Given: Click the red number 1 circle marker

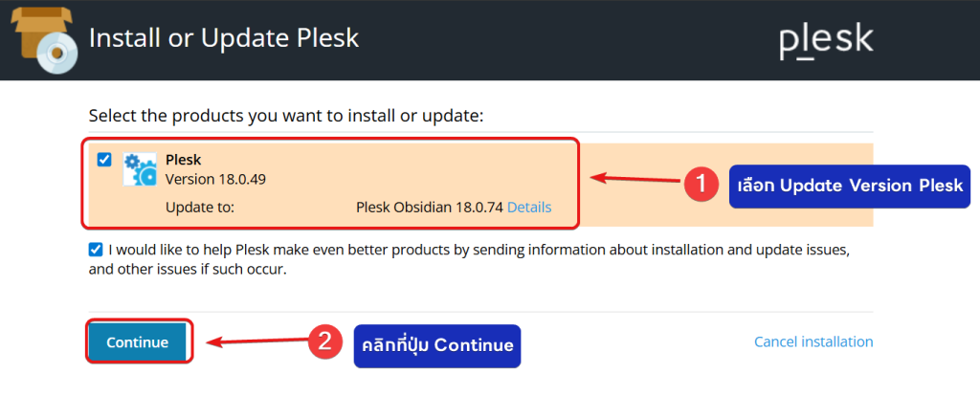Looking at the screenshot, I should 701,185.
